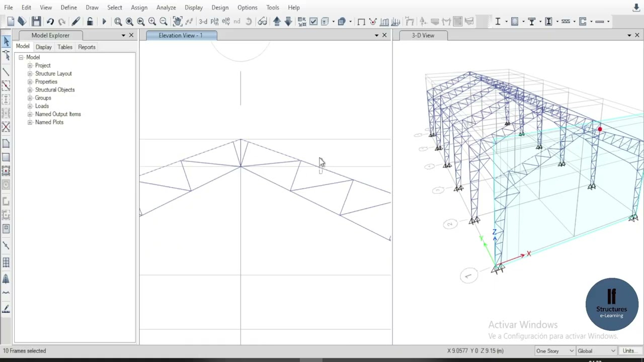Image resolution: width=644 pixels, height=362 pixels.
Task: Open the File menu
Action: coord(9,8)
